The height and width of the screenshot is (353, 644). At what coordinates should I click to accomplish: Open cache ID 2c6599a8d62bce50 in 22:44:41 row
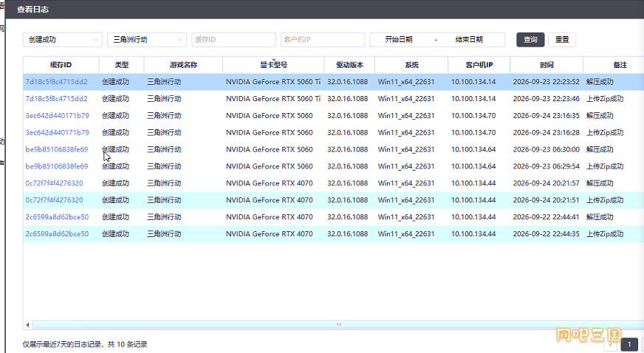57,216
